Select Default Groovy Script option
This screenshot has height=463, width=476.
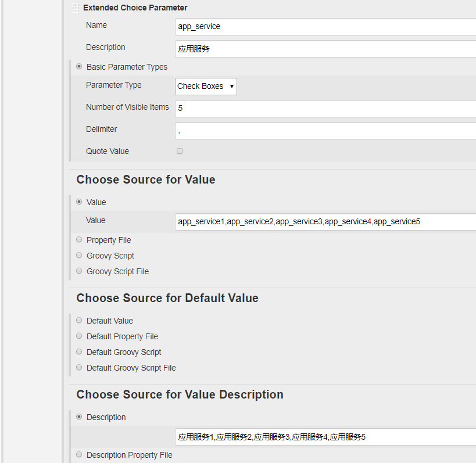[x=79, y=352]
